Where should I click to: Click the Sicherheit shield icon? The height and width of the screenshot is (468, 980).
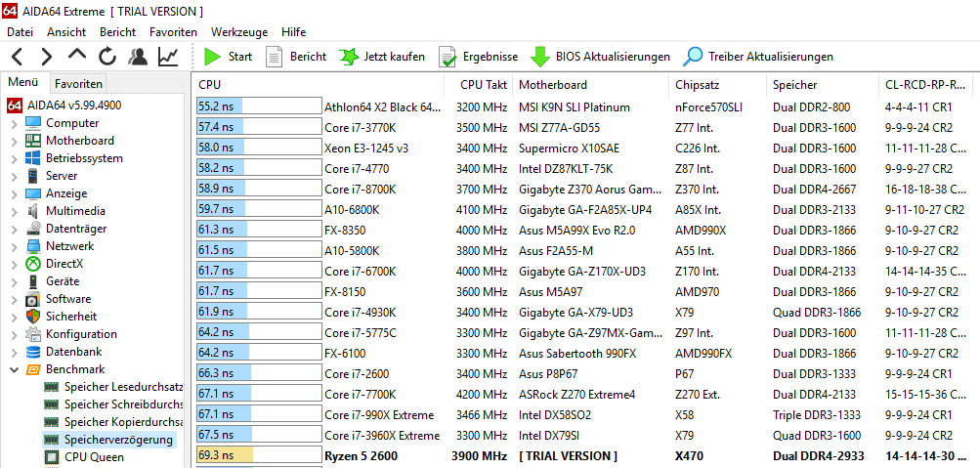point(33,317)
